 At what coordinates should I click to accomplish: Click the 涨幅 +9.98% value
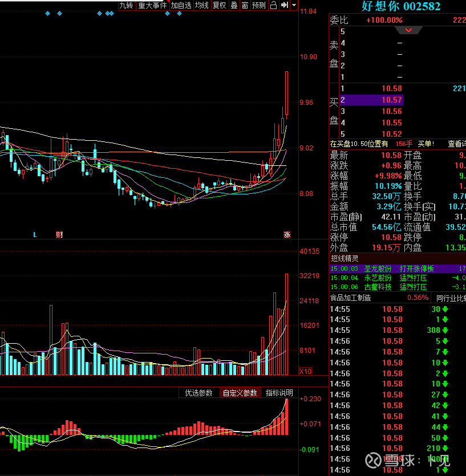(x=388, y=176)
